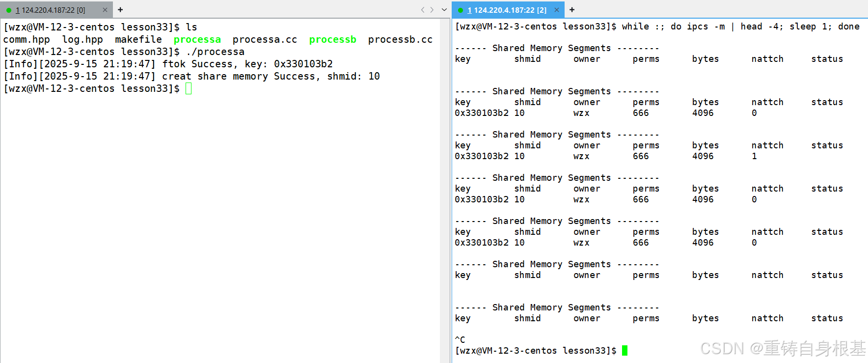
Task: Click the left terminal prompt cursor
Action: pos(189,88)
